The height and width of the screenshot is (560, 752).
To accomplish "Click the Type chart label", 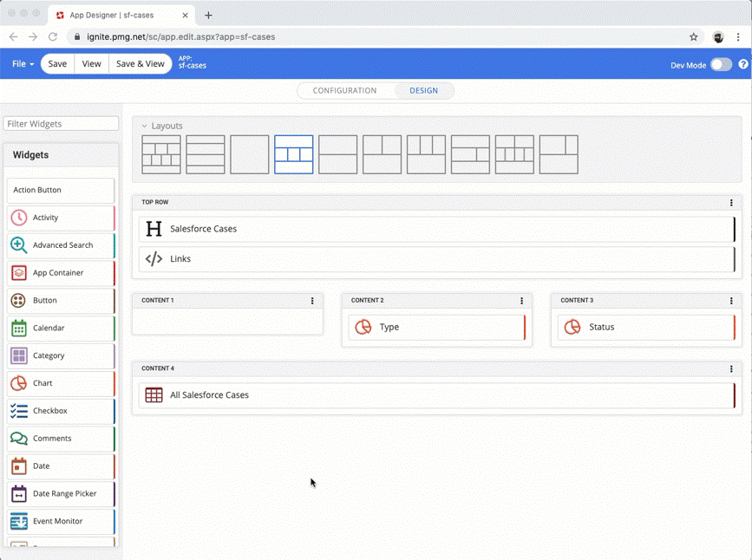I will [389, 327].
